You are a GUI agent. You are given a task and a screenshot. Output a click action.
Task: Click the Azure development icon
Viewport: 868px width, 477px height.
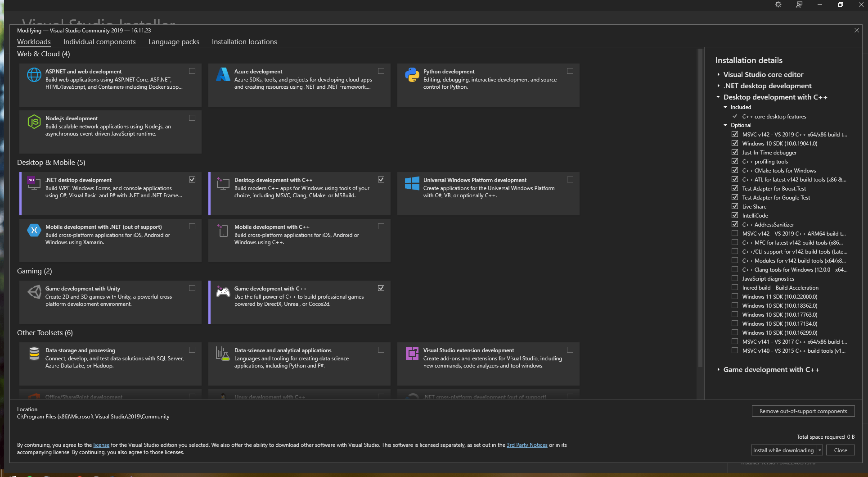(223, 74)
